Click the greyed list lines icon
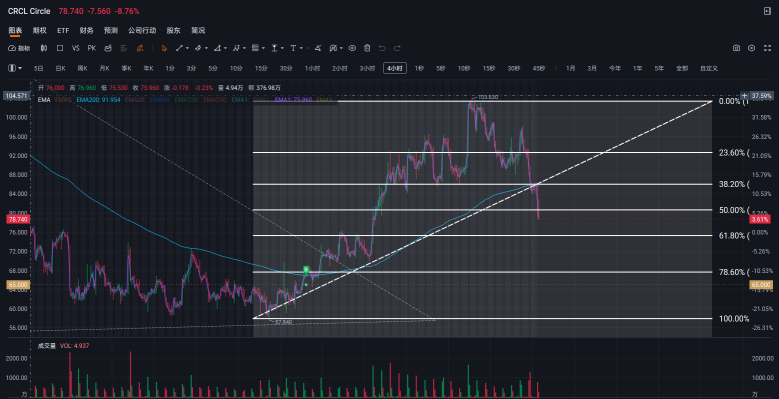779x399 pixels. coord(124,48)
